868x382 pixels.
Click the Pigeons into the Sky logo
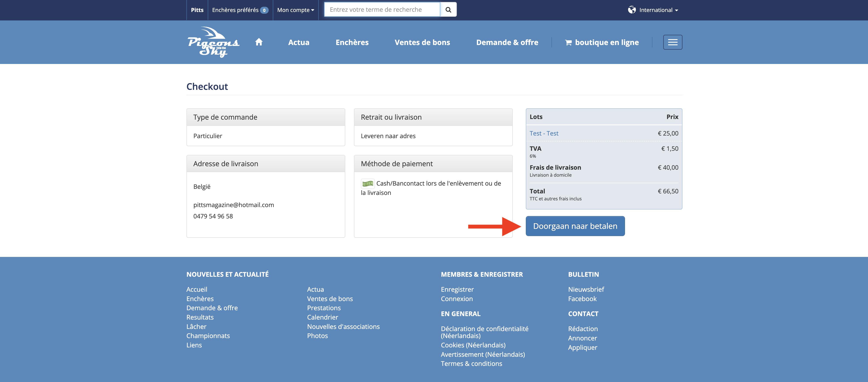pyautogui.click(x=214, y=42)
